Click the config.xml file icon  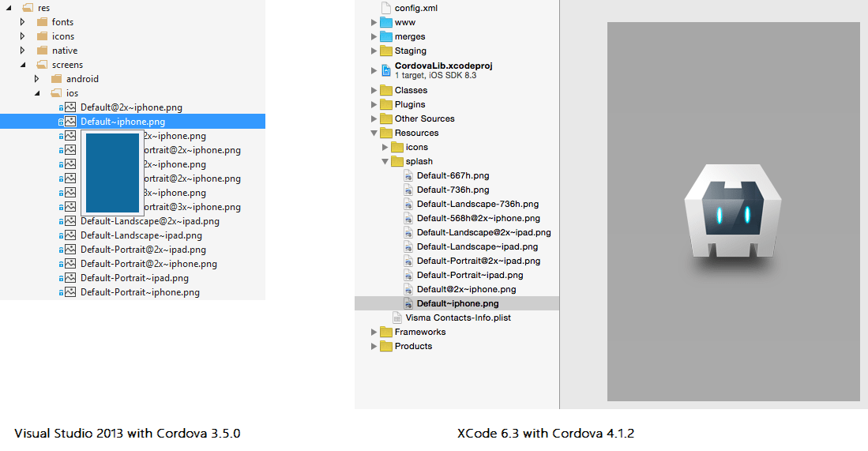coord(386,8)
